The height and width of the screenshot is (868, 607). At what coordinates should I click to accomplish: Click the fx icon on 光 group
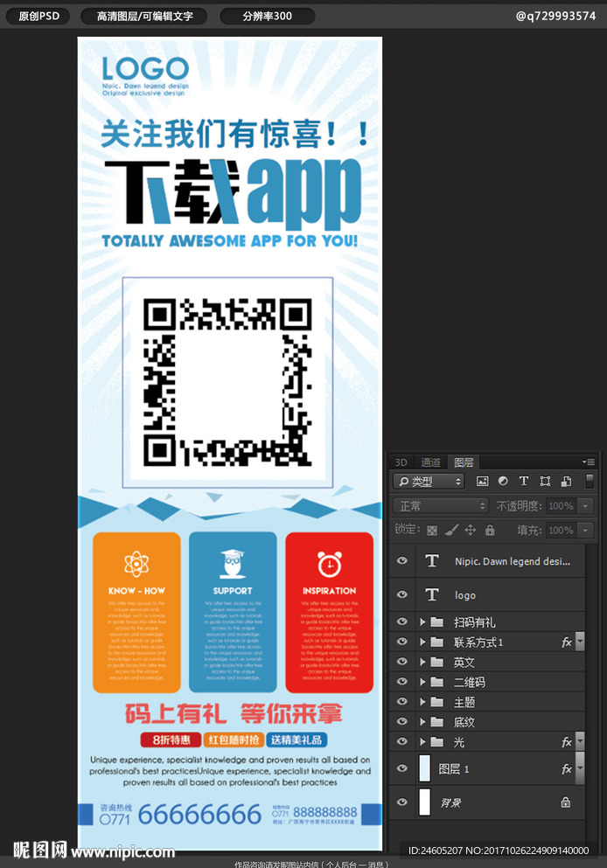[566, 742]
